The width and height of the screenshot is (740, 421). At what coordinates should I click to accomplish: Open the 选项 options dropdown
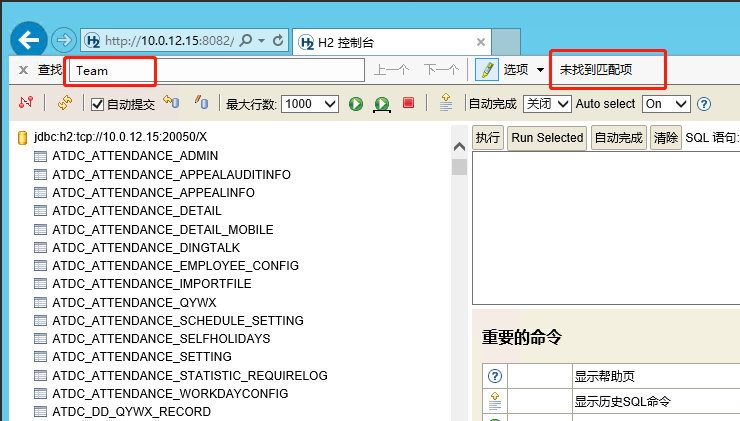(523, 70)
